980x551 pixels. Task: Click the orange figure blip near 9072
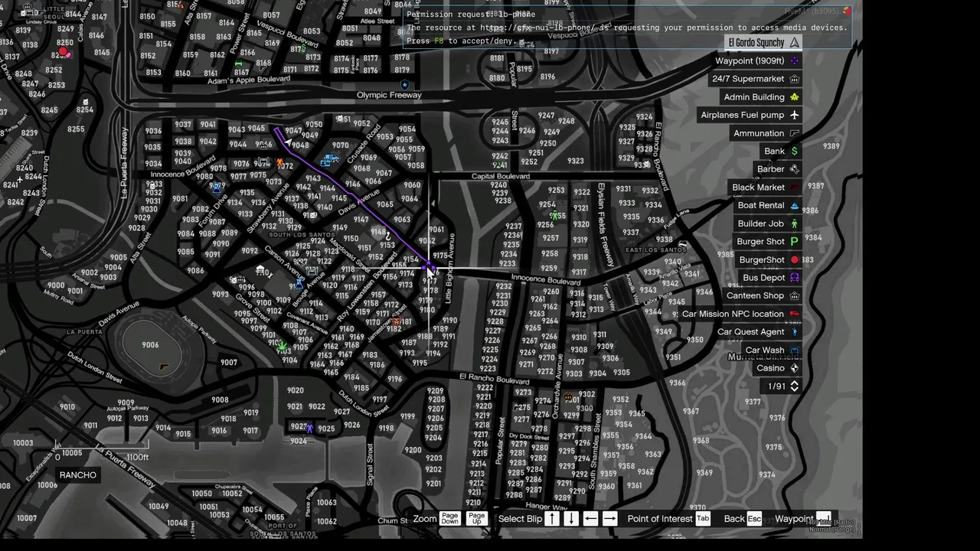tap(280, 164)
